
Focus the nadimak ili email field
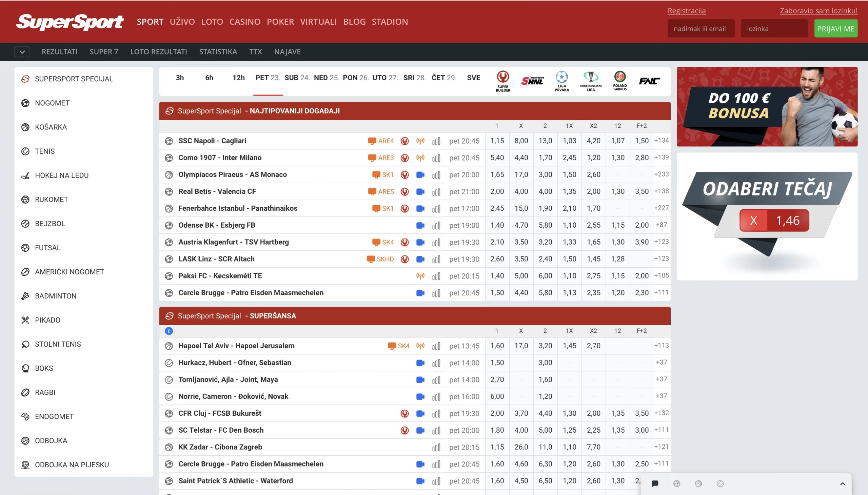click(701, 28)
